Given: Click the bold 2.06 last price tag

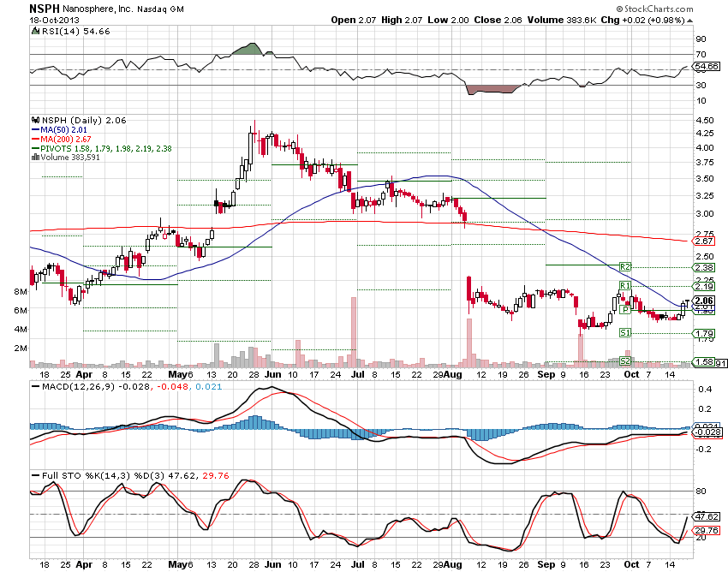Looking at the screenshot, I should [x=704, y=301].
